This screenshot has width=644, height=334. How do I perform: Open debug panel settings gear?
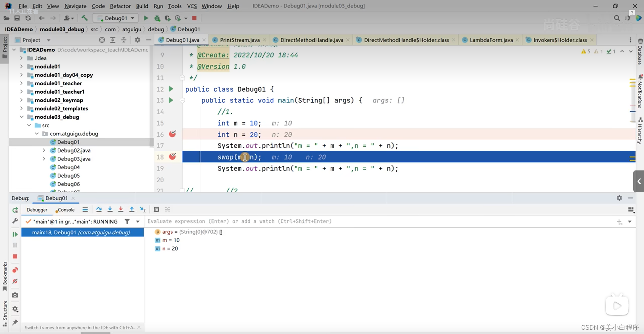(619, 198)
